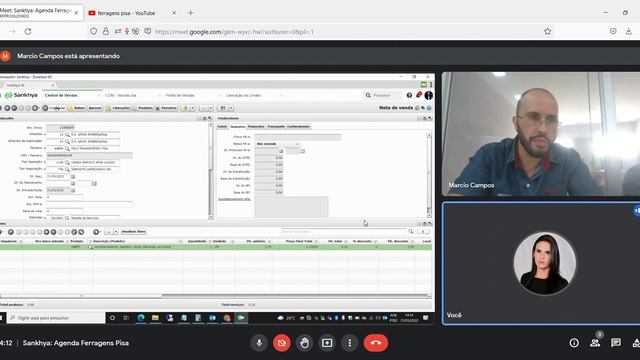The width and height of the screenshot is (640, 360).
Task: Click the Liberações toolbar button
Action: 118,108
